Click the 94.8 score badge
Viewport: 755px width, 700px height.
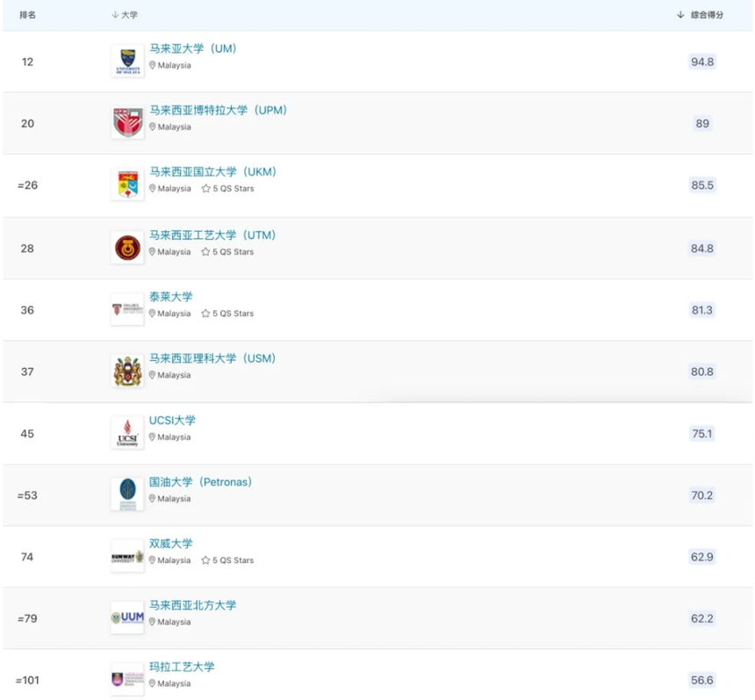pyautogui.click(x=702, y=61)
